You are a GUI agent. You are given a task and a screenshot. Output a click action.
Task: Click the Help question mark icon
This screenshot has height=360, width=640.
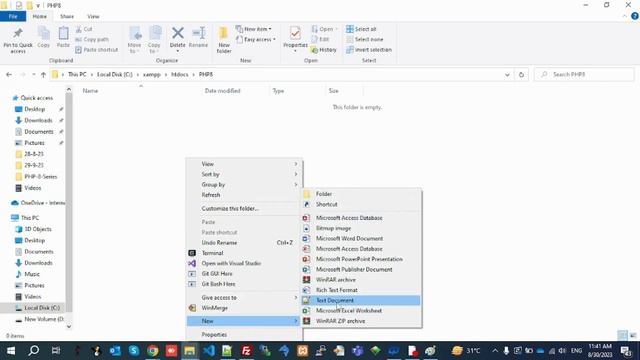635,16
